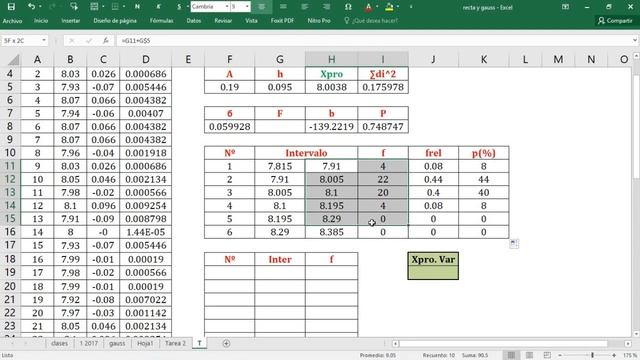Image resolution: width=640 pixels, height=360 pixels.
Task: Switch to the Hoja1 sheet tab
Action: point(145,343)
